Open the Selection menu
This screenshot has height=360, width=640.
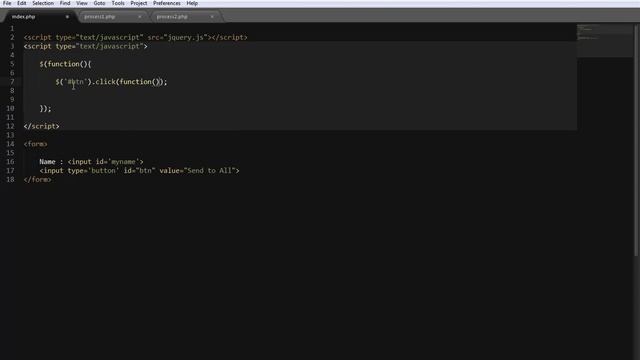pos(43,3)
